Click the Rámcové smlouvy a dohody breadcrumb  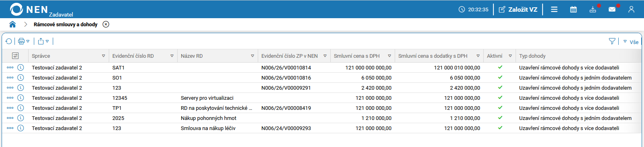pos(66,24)
